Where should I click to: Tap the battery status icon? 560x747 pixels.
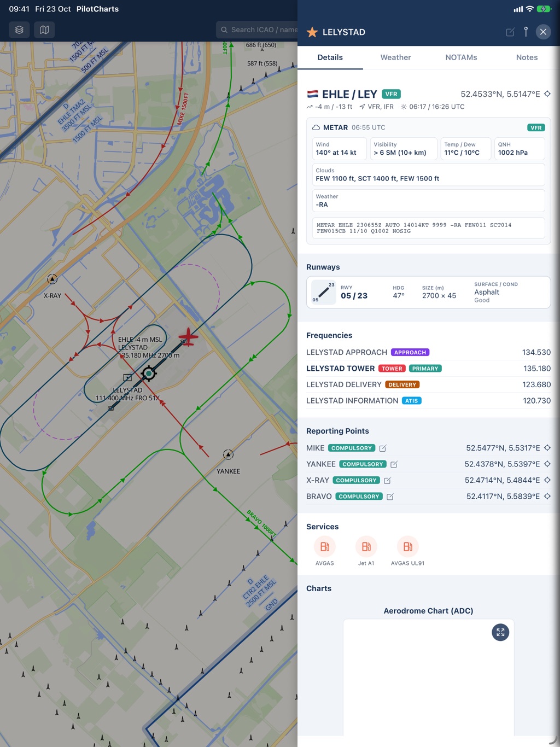pos(544,9)
